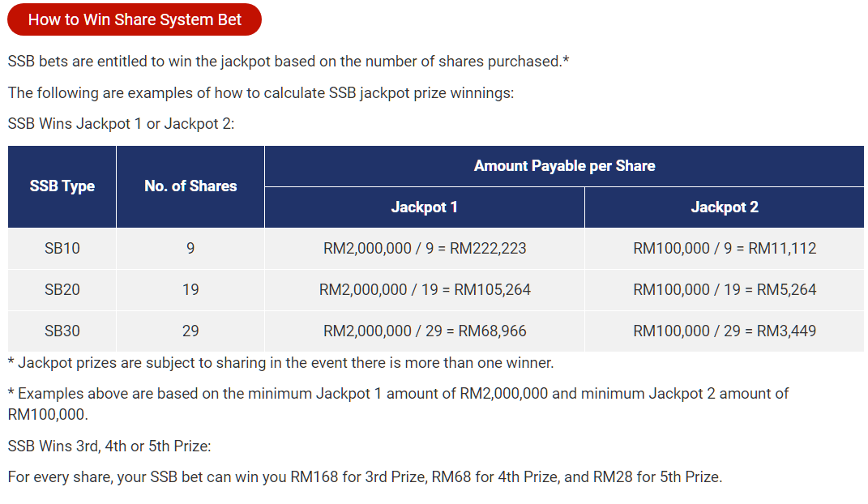Select the 9 shares cell
The height and width of the screenshot is (504, 868).
coord(190,249)
